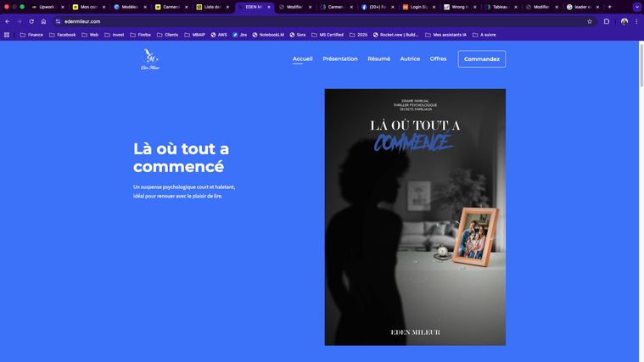644x362 pixels.
Task: Go back using the browser back arrow
Action: [x=8, y=21]
